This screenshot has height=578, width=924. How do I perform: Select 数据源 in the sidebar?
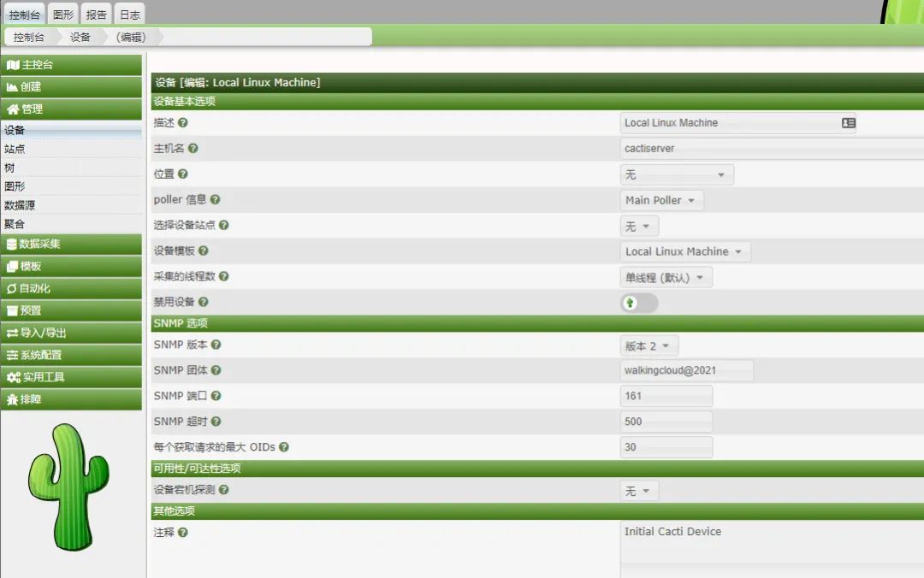pyautogui.click(x=71, y=205)
